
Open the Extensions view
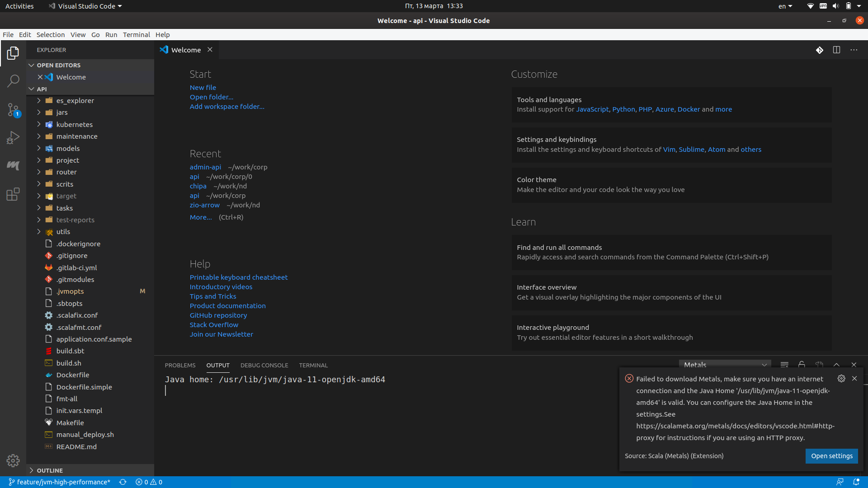(x=13, y=194)
